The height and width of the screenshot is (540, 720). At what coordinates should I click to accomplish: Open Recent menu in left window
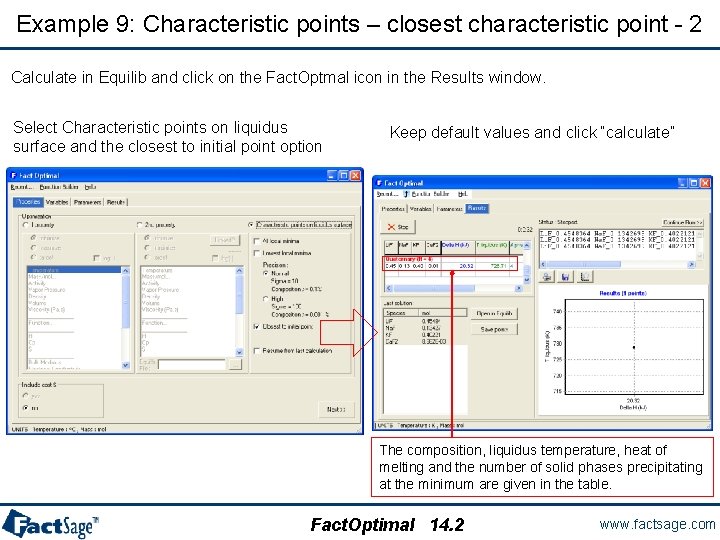click(22, 187)
